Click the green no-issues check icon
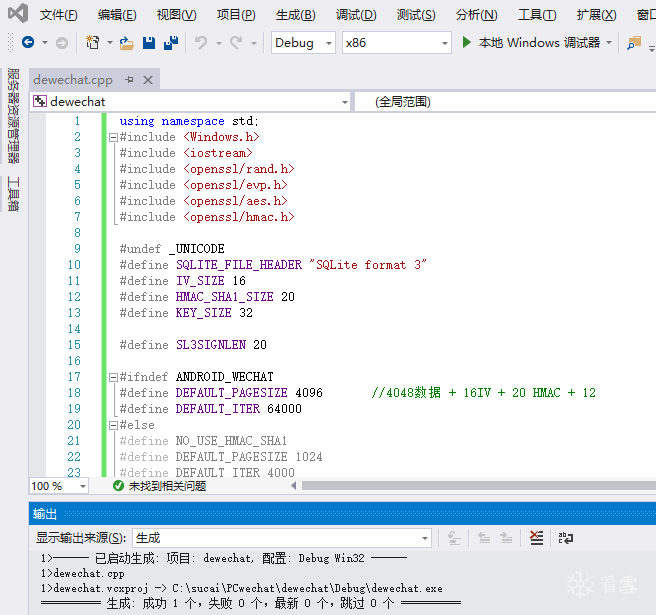This screenshot has height=615, width=656. (118, 486)
